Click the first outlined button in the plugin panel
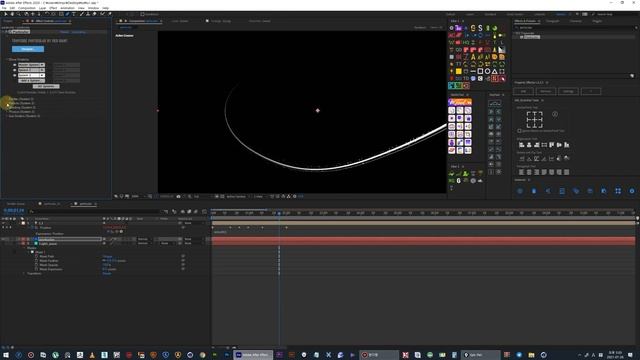Image resolution: width=640 pixels, height=360 pixels. 523,91
